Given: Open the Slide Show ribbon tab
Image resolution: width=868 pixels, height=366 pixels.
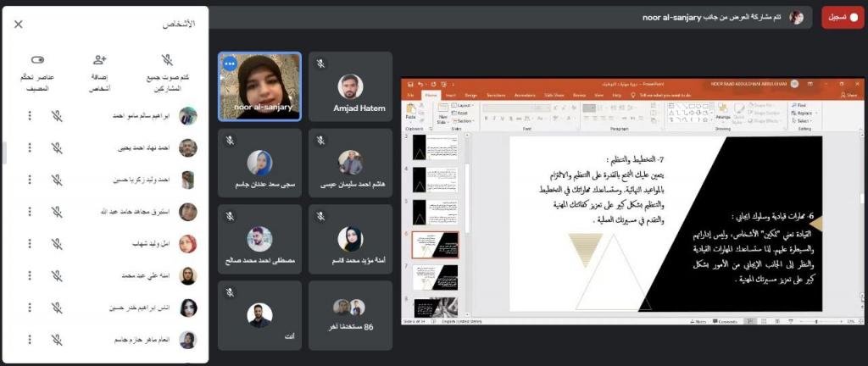Looking at the screenshot, I should (554, 95).
